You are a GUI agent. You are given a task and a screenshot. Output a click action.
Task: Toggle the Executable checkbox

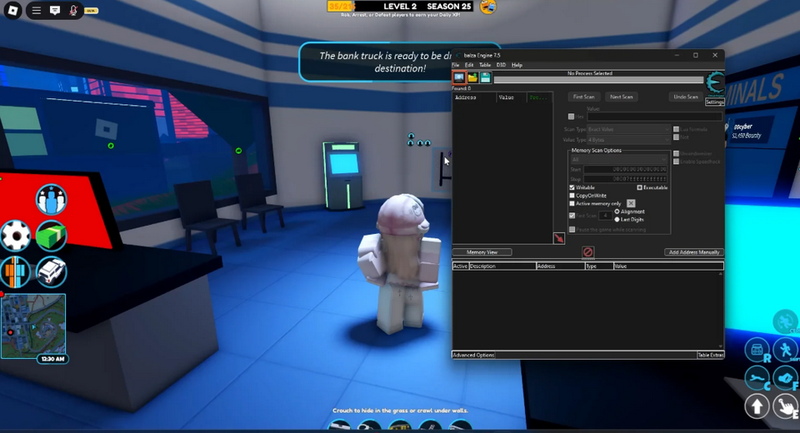pos(639,187)
